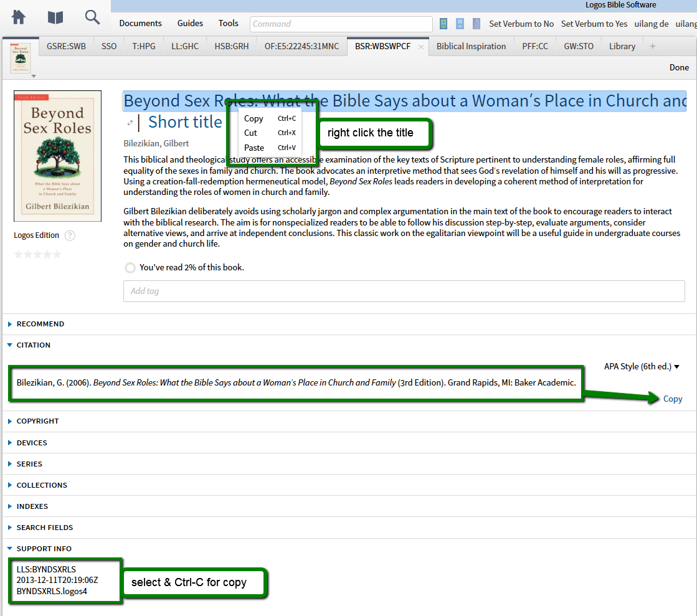Switch to the GW:STO tab
697x616 pixels.
pos(579,46)
